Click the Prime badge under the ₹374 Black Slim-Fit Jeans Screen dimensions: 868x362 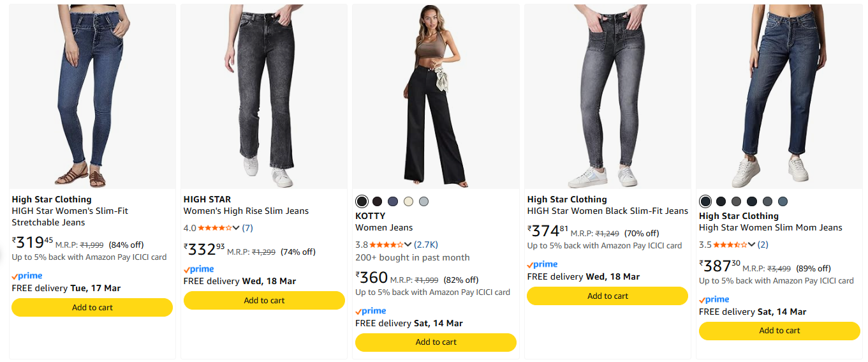pyautogui.click(x=542, y=264)
